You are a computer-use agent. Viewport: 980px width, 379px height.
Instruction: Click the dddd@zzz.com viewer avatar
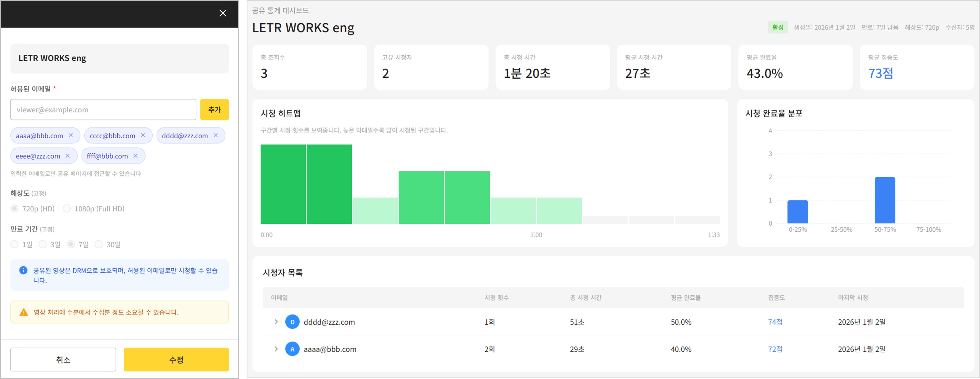coord(292,322)
